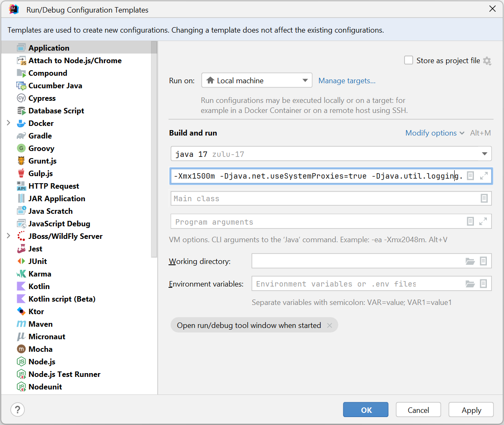
Task: Expand the VM options field editor
Action: 484,176
